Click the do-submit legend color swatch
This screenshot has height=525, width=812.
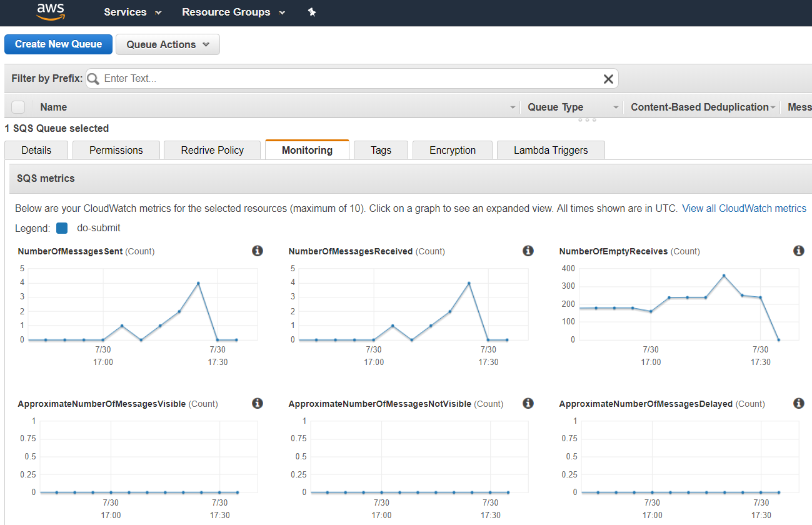click(x=62, y=227)
